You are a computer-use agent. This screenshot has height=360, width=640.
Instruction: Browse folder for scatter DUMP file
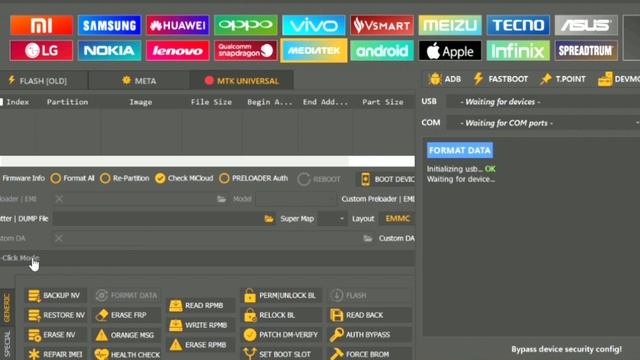click(x=269, y=219)
